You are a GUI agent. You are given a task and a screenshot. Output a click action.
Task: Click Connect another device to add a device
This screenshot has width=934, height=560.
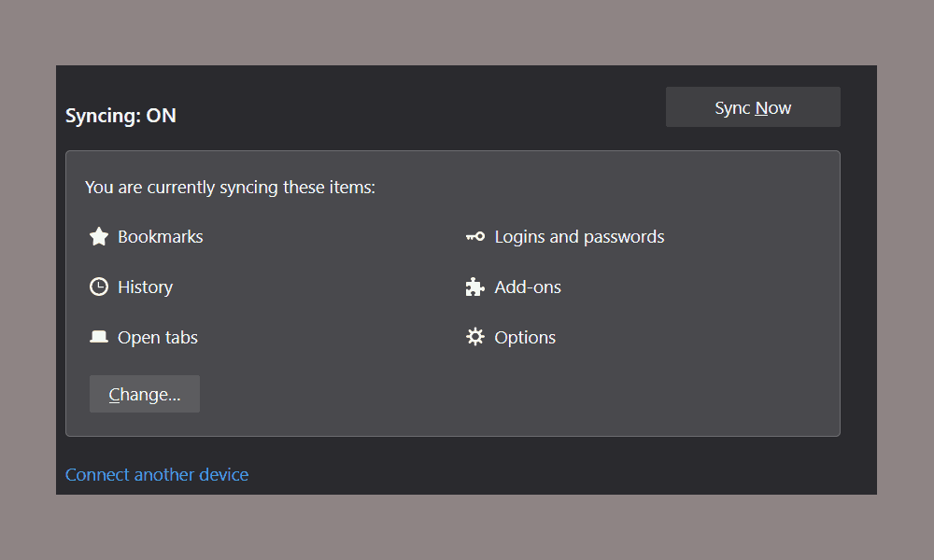coord(157,474)
